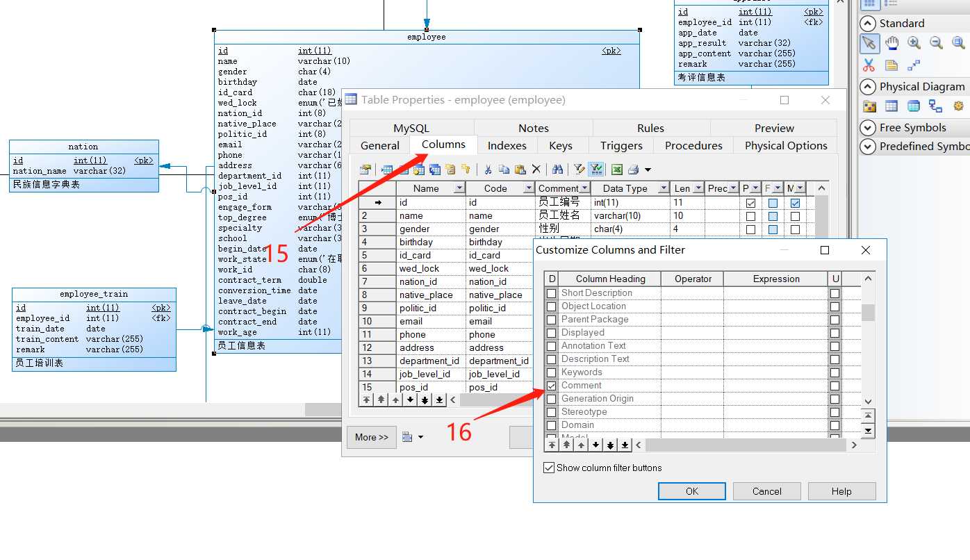The width and height of the screenshot is (970, 560).
Task: Click the Expression cell in the Comment row
Action: coord(776,386)
